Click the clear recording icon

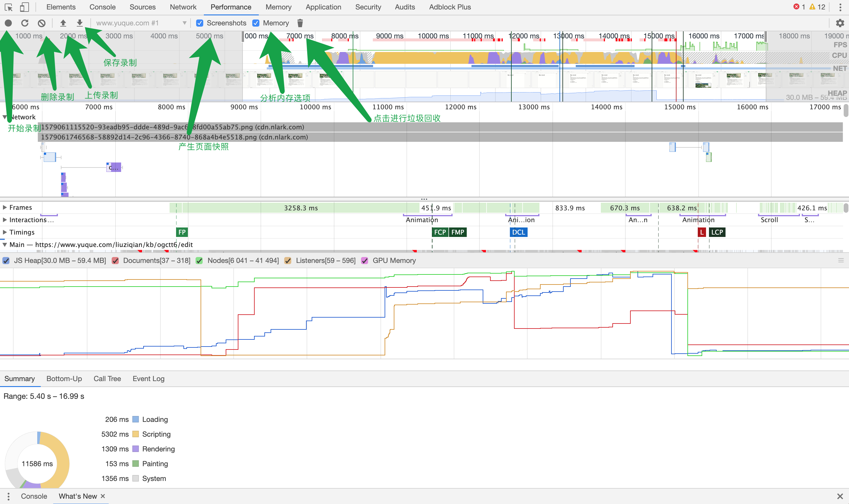[41, 23]
